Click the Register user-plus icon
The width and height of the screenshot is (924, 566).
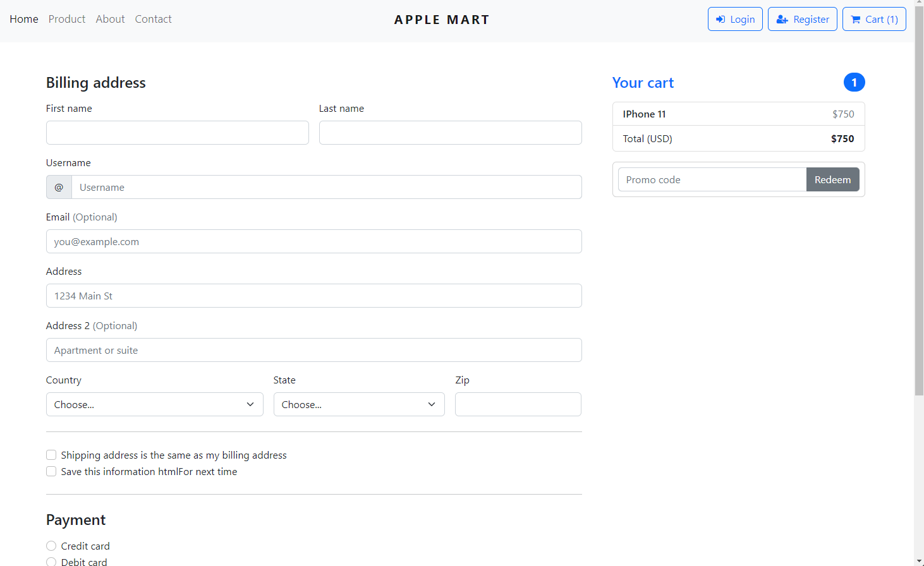[782, 20]
